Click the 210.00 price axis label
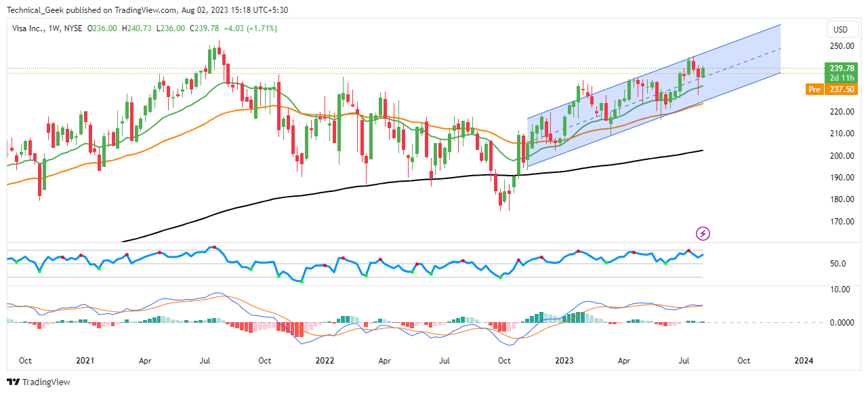This screenshot has width=868, height=394. (841, 134)
